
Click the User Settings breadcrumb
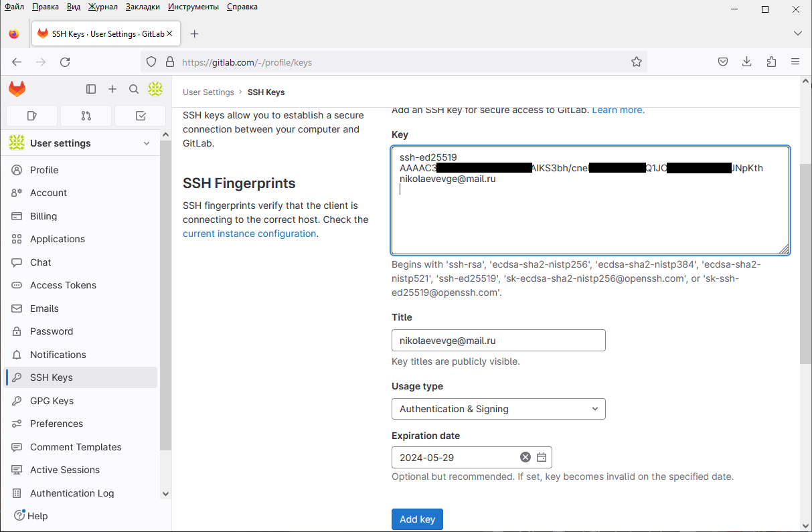[x=208, y=92]
